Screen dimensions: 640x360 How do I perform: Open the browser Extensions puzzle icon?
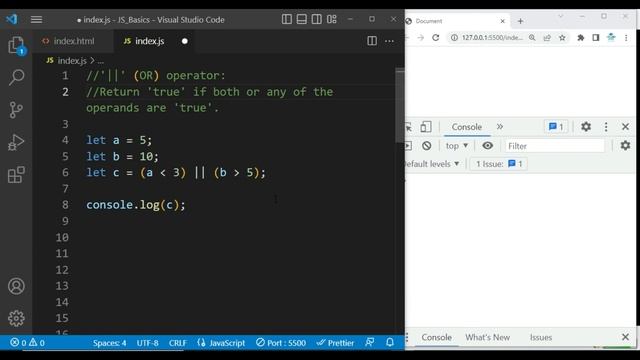point(580,38)
